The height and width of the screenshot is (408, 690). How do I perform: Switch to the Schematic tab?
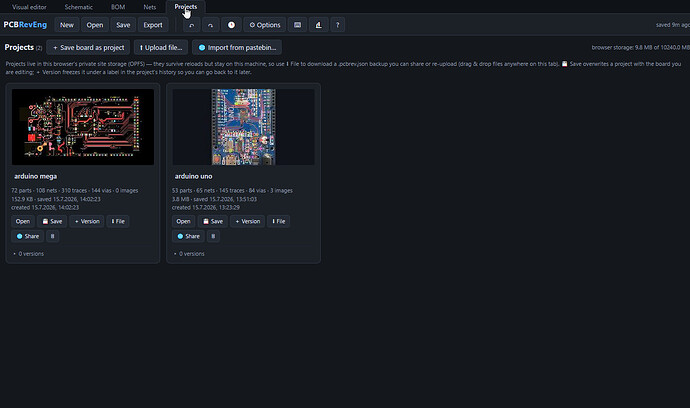click(78, 7)
